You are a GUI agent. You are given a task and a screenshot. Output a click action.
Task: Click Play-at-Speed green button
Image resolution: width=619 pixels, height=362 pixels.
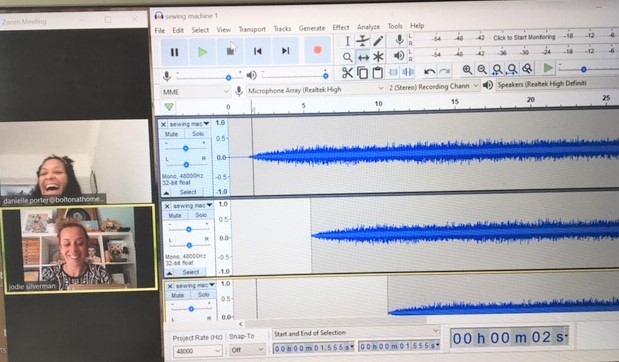click(548, 68)
